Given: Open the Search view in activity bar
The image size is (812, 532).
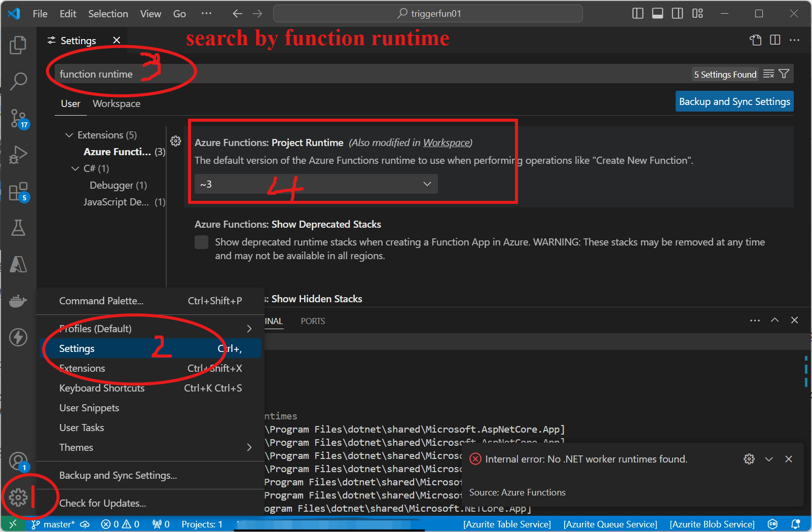Looking at the screenshot, I should pos(18,81).
